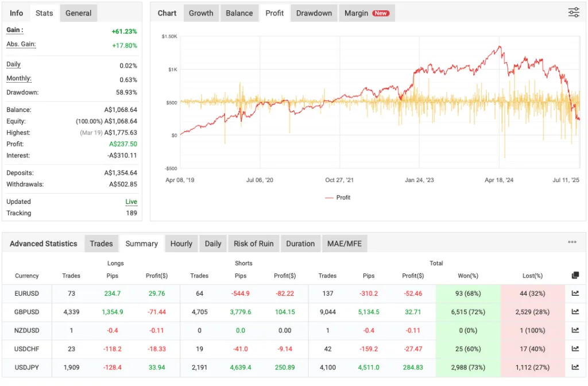
Task: Open the MAE/MFE tab
Action: (x=345, y=244)
